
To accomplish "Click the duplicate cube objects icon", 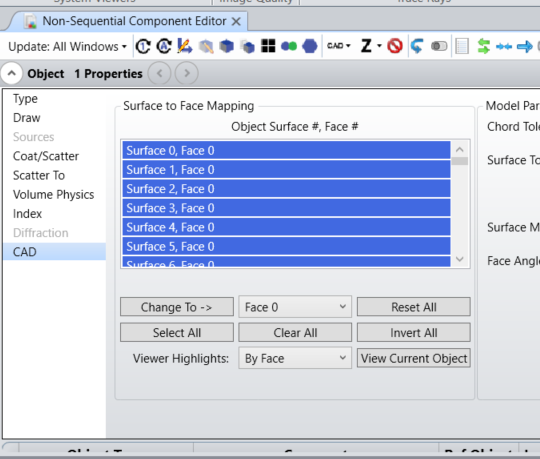I will (x=248, y=46).
